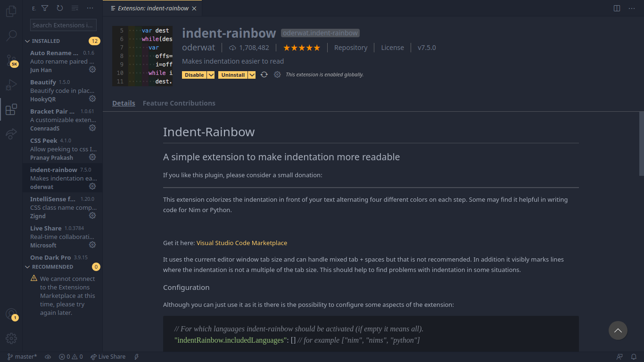644x362 pixels.
Task: Open notifications bell in status bar
Action: pyautogui.click(x=634, y=357)
